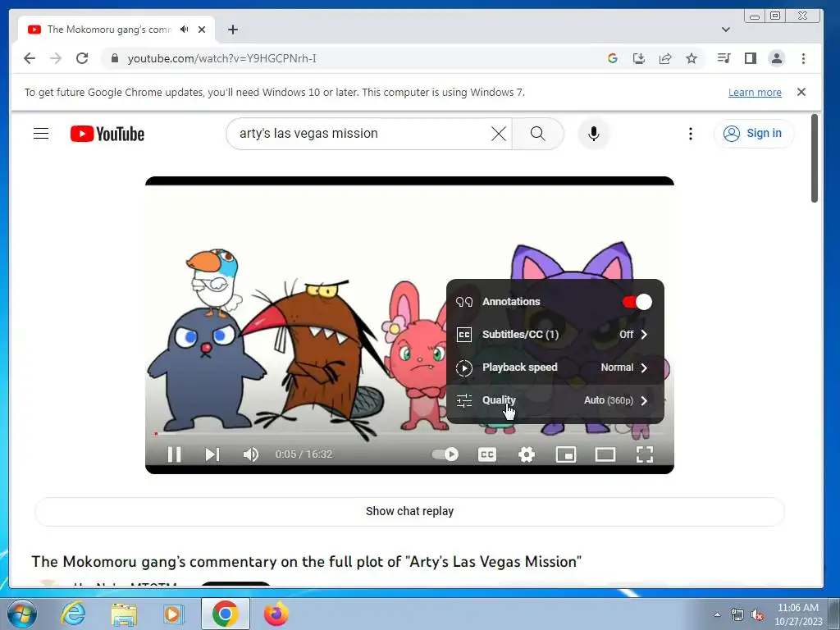Open the Google icon in the address bar
Image resolution: width=840 pixels, height=630 pixels.
point(612,58)
